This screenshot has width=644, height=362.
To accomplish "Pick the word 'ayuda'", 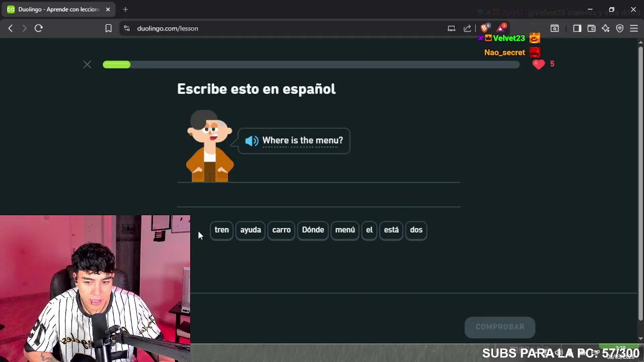I will tap(251, 230).
